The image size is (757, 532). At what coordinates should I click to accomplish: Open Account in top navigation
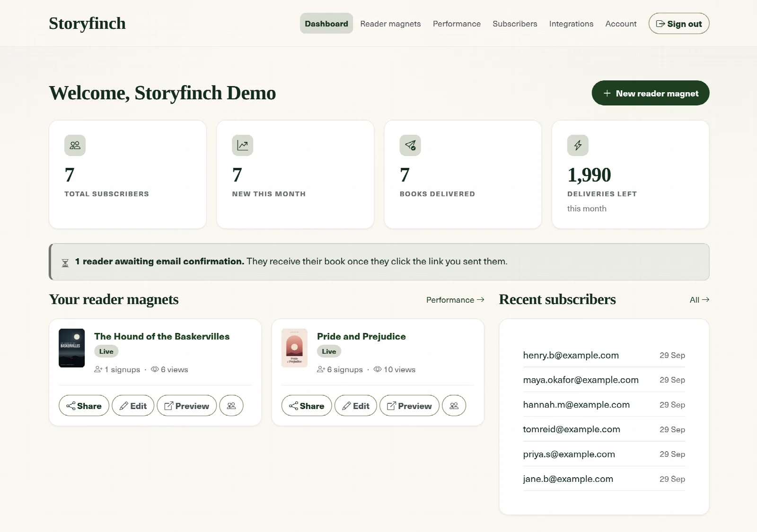point(621,24)
